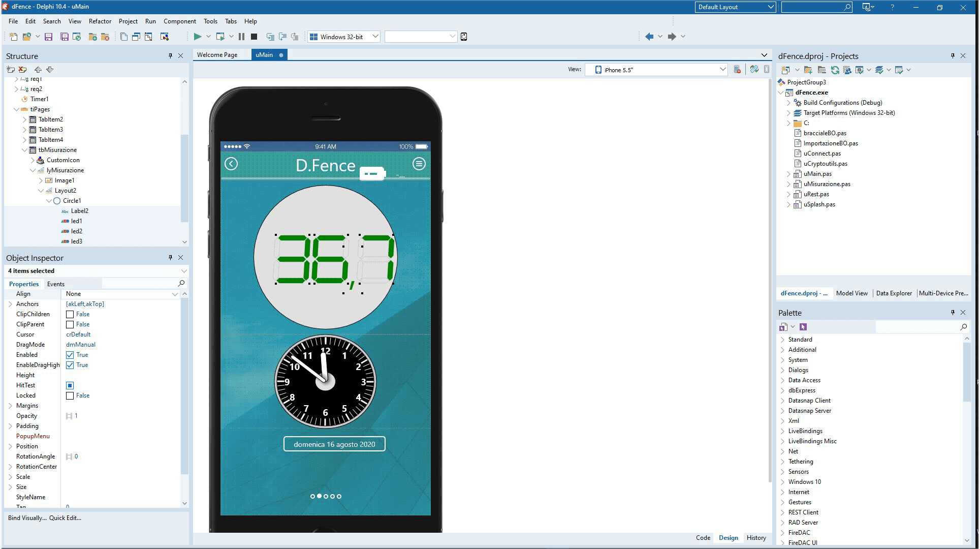The width and height of the screenshot is (980, 549).
Task: Move the selected Structure item up
Action: (x=38, y=70)
